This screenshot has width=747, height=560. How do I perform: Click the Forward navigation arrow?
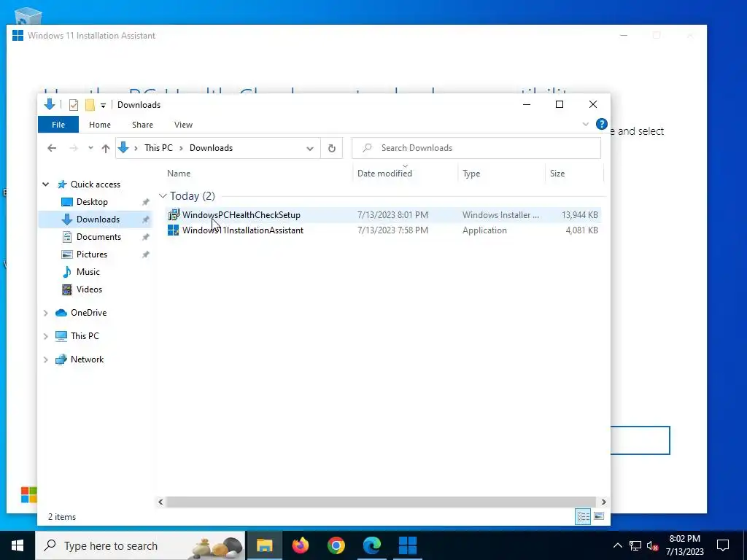click(74, 148)
